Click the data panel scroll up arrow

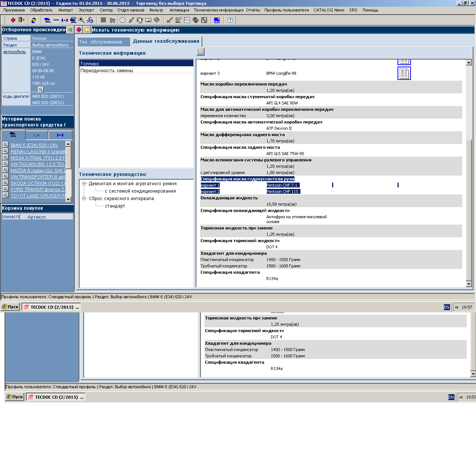coord(469,62)
